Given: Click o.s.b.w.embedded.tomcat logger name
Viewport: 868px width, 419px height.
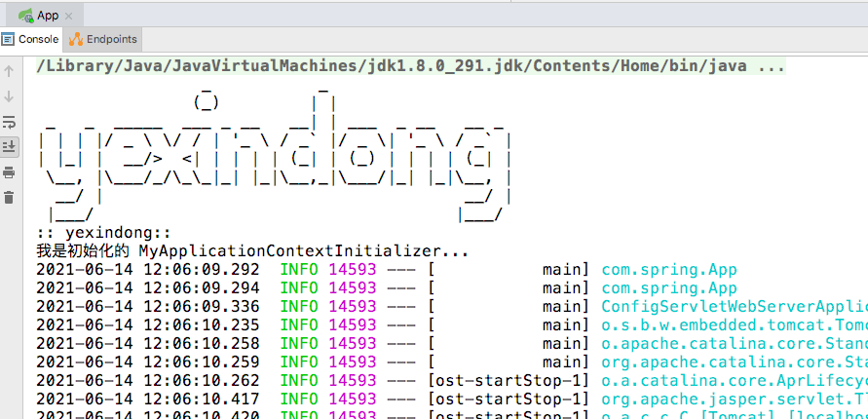Looking at the screenshot, I should tap(735, 324).
